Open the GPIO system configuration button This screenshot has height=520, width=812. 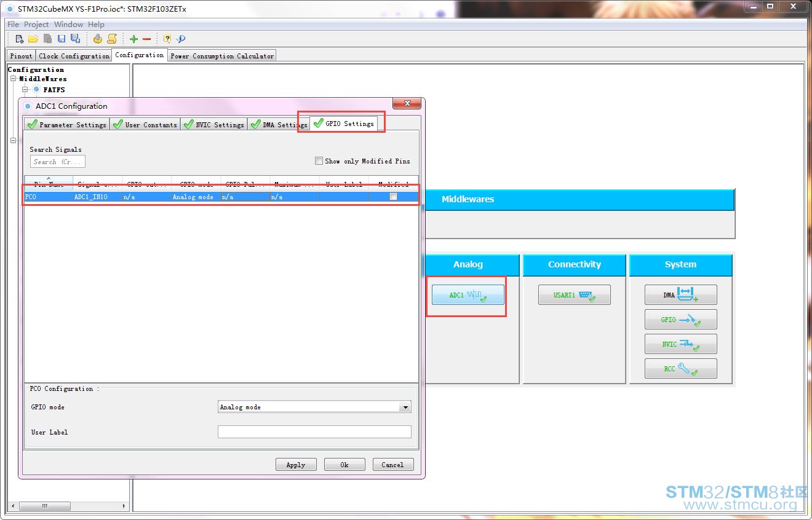pyautogui.click(x=681, y=320)
